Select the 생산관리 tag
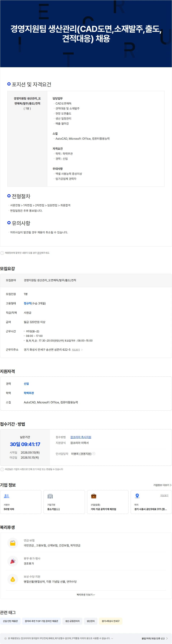Image resolution: width=172 pixels, height=644 pixels. pos(90,621)
